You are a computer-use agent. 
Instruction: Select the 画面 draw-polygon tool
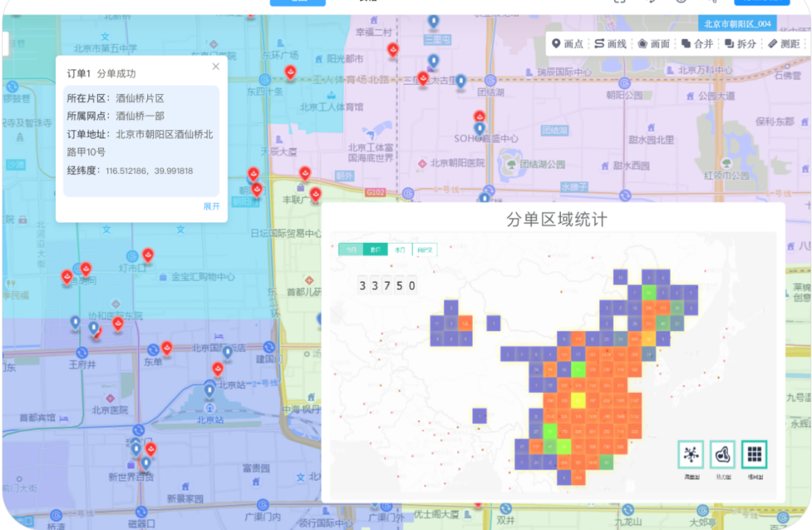(x=654, y=43)
